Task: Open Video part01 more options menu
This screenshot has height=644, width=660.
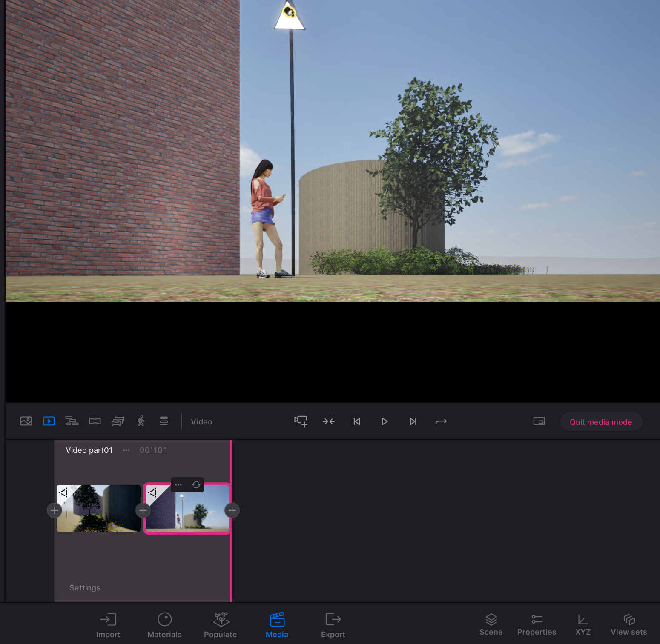Action: [126, 450]
